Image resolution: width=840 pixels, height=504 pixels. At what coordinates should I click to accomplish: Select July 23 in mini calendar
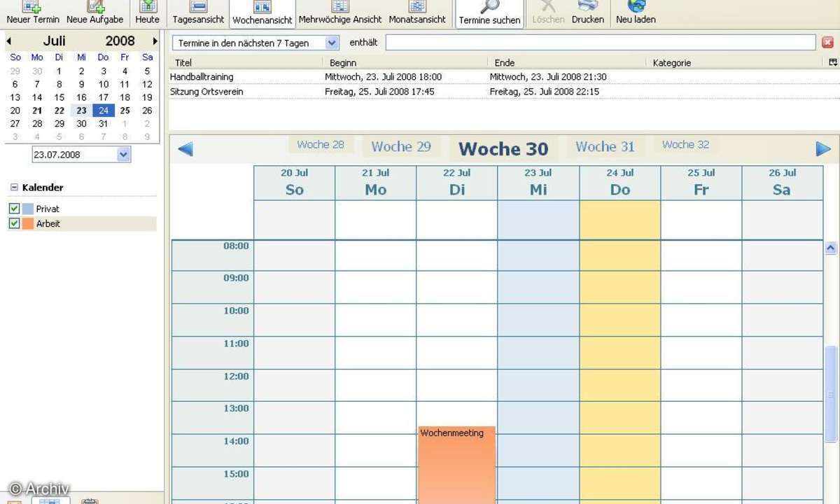click(81, 111)
